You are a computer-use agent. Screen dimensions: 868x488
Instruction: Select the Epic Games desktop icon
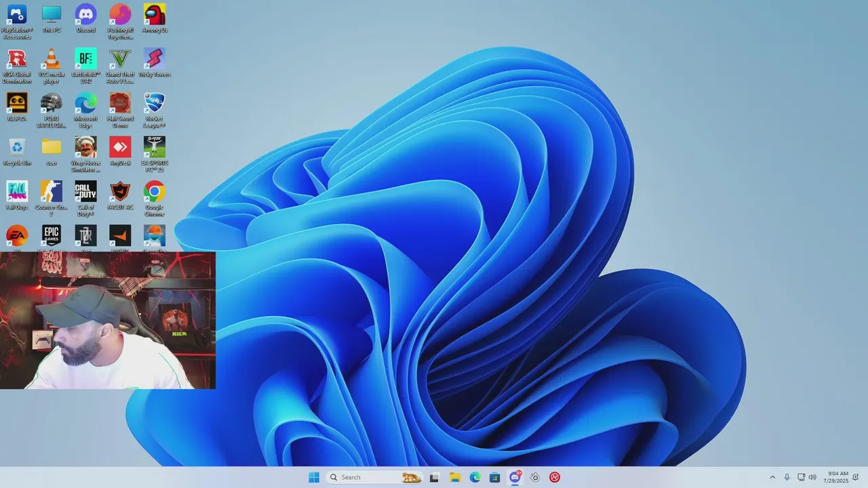point(52,238)
